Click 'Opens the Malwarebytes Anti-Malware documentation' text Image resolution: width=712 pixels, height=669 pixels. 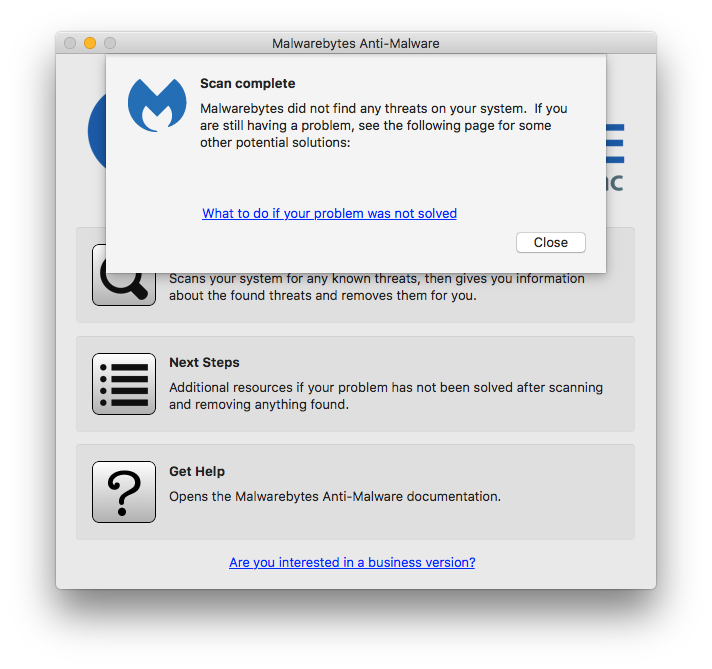[x=335, y=496]
